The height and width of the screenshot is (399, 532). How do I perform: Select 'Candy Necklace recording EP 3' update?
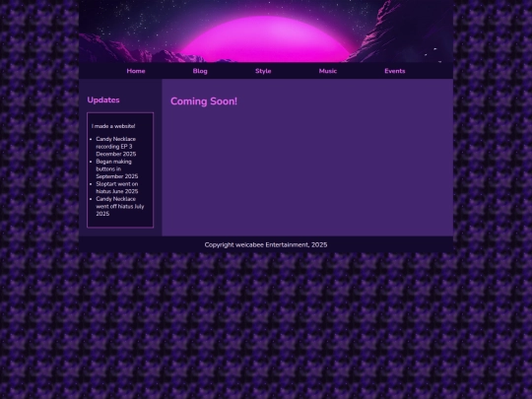tap(116, 147)
